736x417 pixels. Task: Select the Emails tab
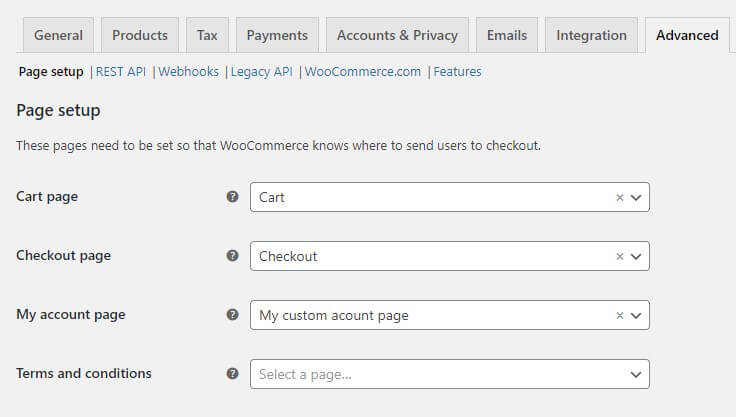(507, 35)
